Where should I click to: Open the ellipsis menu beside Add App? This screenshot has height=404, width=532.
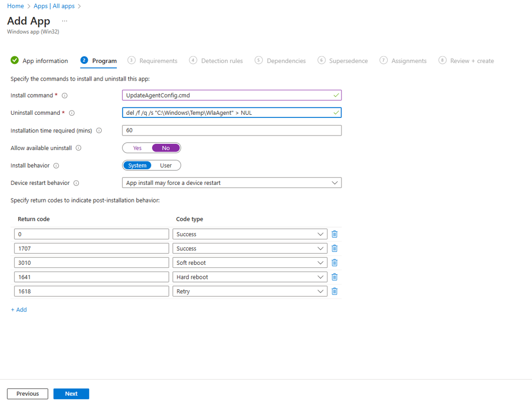pyautogui.click(x=64, y=21)
